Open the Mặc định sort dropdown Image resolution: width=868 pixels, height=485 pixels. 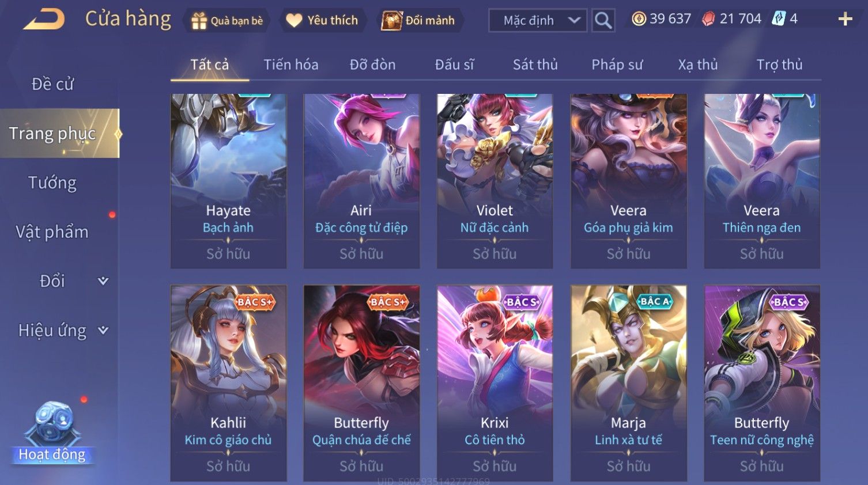tap(538, 20)
